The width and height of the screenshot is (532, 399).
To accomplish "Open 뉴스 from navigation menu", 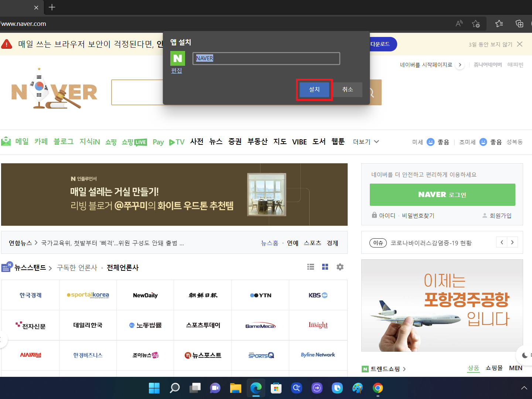I will coord(216,141).
